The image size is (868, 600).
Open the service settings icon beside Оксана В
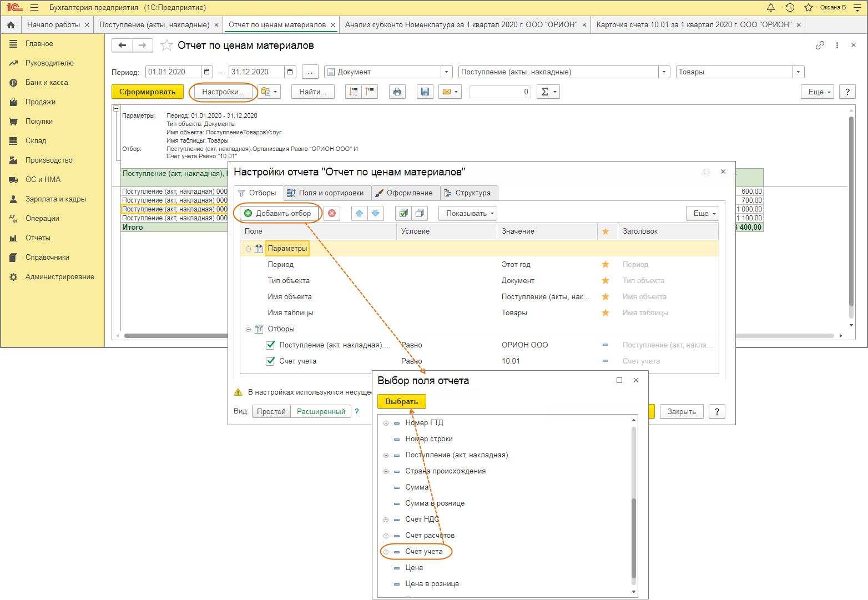pos(857,8)
